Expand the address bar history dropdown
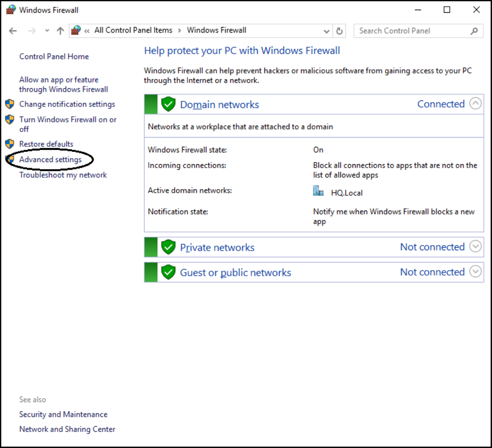The width and height of the screenshot is (492, 448). pos(326,31)
